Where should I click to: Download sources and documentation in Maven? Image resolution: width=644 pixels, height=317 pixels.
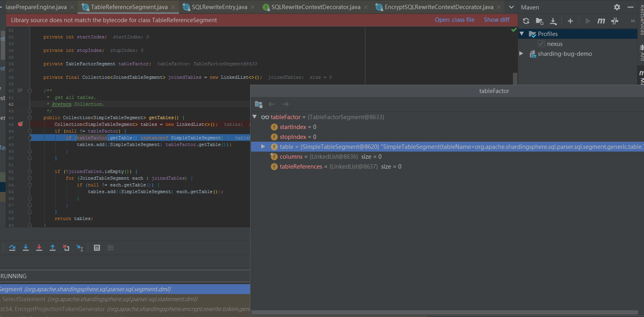pyautogui.click(x=553, y=21)
